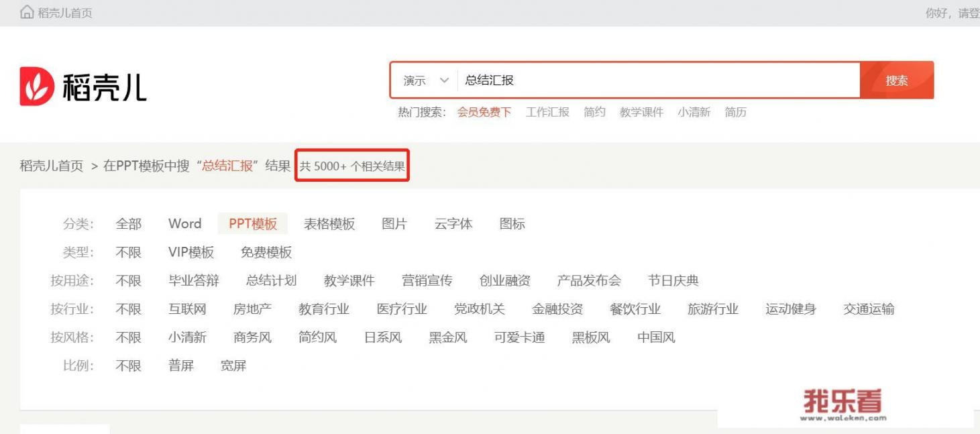Filter by 互联网 industry
Image resolution: width=980 pixels, height=434 pixels.
[x=187, y=309]
